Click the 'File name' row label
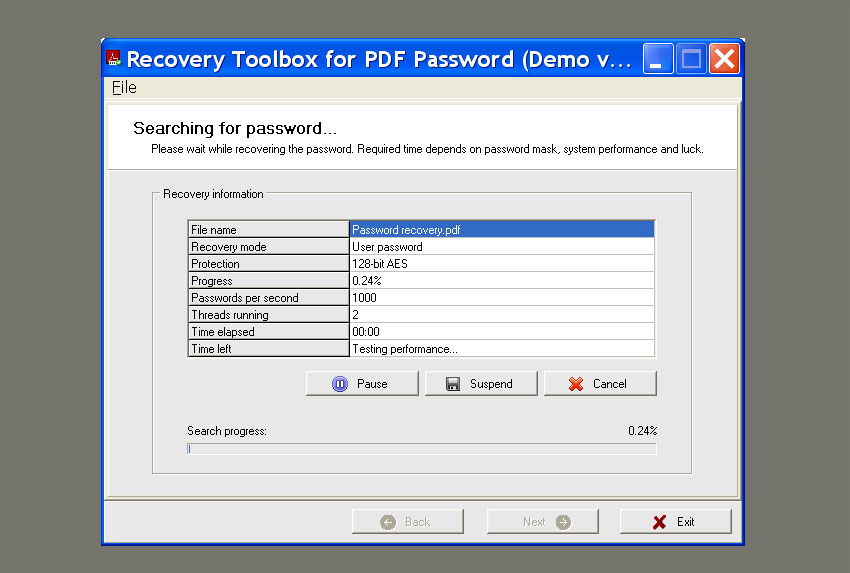 pos(268,229)
